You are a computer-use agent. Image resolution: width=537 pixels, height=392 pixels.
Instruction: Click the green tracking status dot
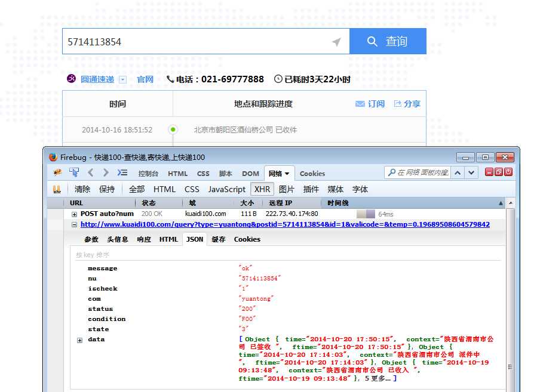click(173, 129)
